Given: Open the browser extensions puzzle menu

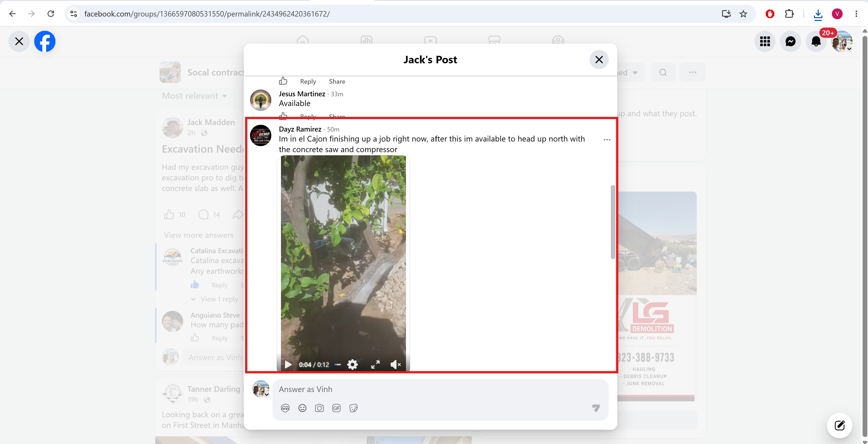Looking at the screenshot, I should tap(789, 14).
